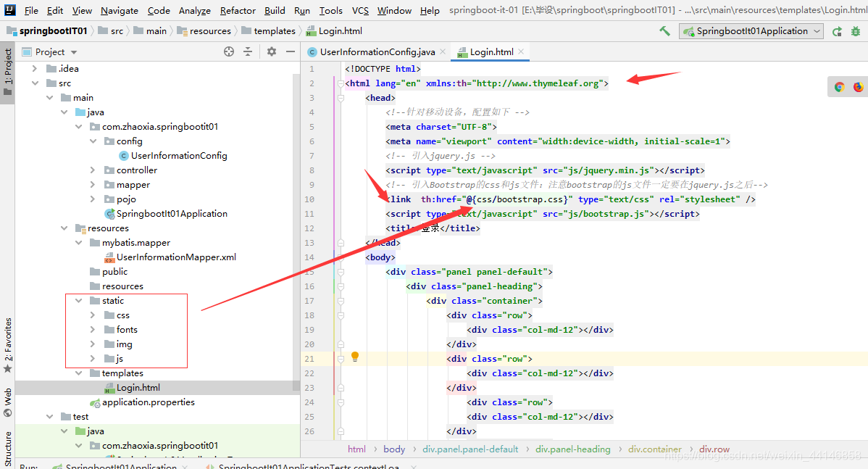Expand the pojo package
The height and width of the screenshot is (469, 868).
tap(93, 199)
